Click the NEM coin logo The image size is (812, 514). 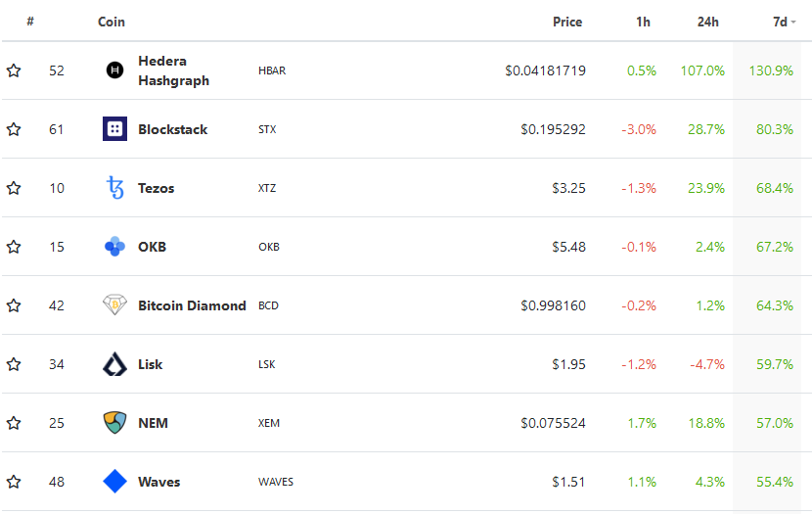coord(114,423)
